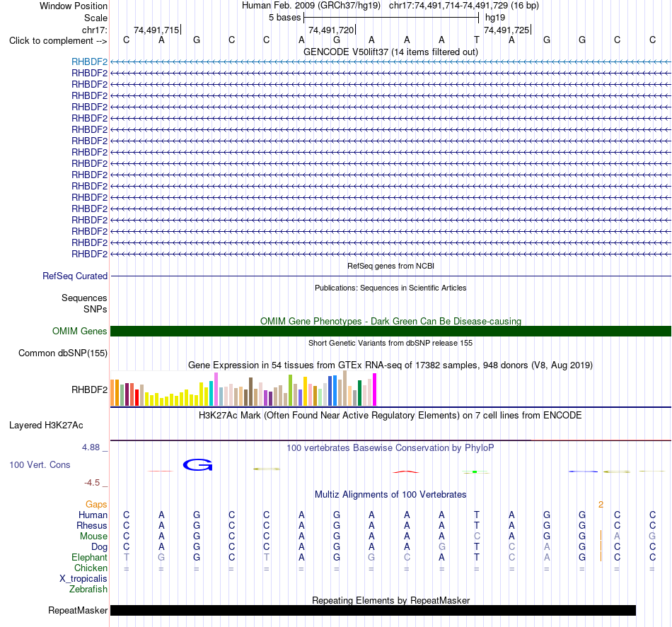Image resolution: width=672 pixels, height=627 pixels.
Task: Click the chr17: ruler label
Action: [x=95, y=30]
